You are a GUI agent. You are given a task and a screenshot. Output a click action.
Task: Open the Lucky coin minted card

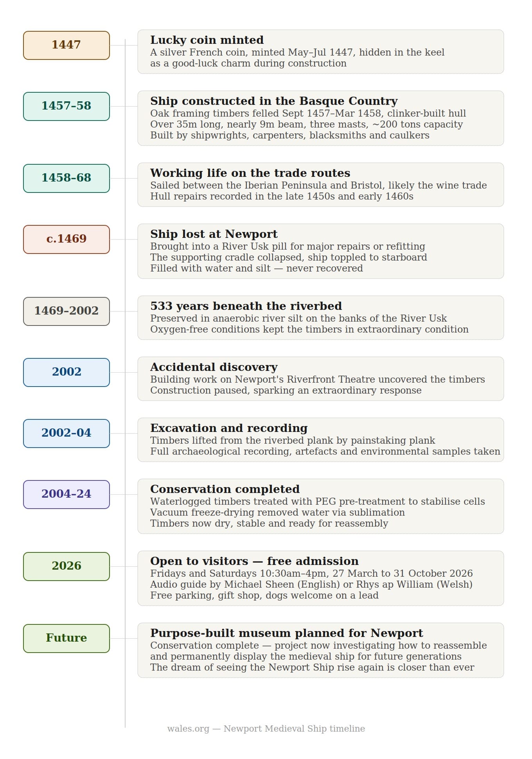[x=321, y=52]
